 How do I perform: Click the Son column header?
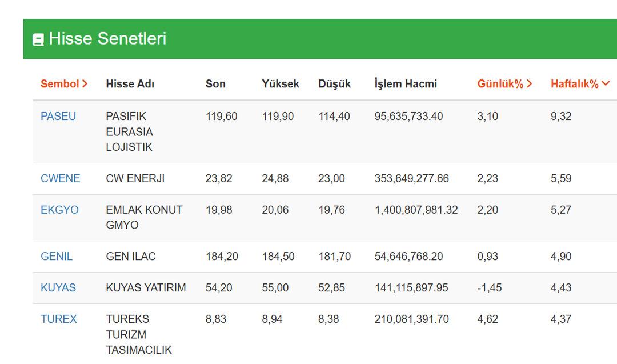[215, 84]
